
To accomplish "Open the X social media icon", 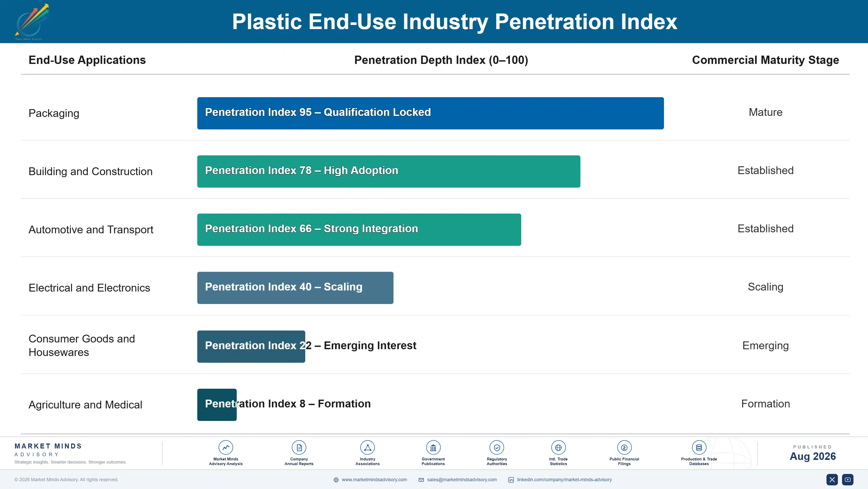I will [832, 480].
